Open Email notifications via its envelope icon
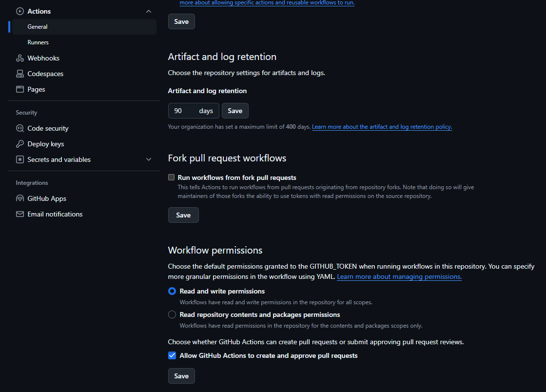The width and height of the screenshot is (546, 392). pos(19,214)
